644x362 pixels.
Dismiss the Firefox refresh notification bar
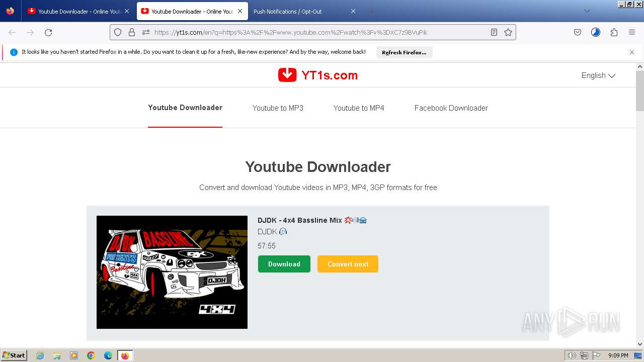click(x=632, y=52)
